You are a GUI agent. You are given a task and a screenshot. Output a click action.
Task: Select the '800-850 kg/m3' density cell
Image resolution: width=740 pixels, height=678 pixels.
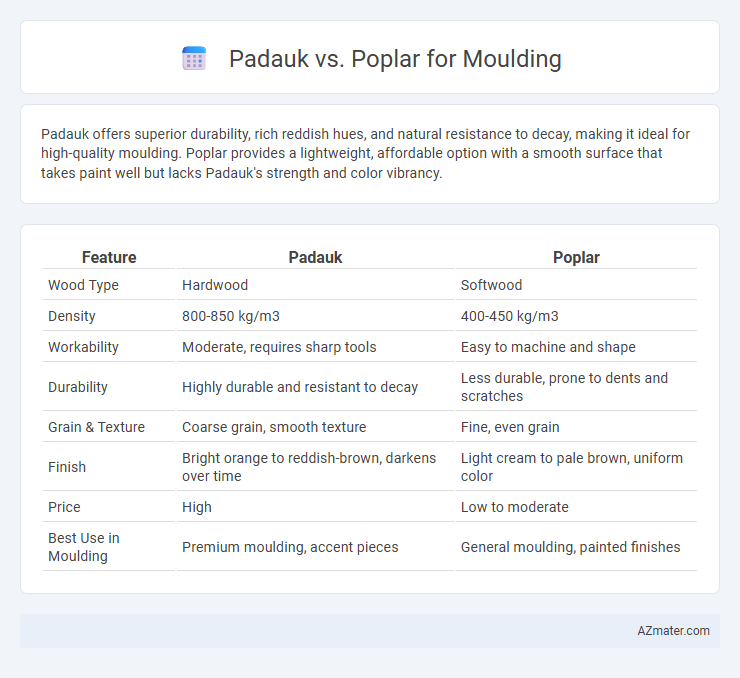tap(231, 316)
